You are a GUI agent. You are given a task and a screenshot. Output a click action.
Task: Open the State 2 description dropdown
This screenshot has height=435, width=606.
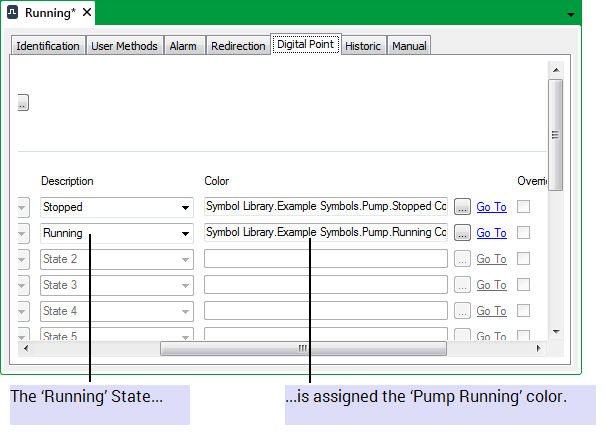(x=185, y=260)
